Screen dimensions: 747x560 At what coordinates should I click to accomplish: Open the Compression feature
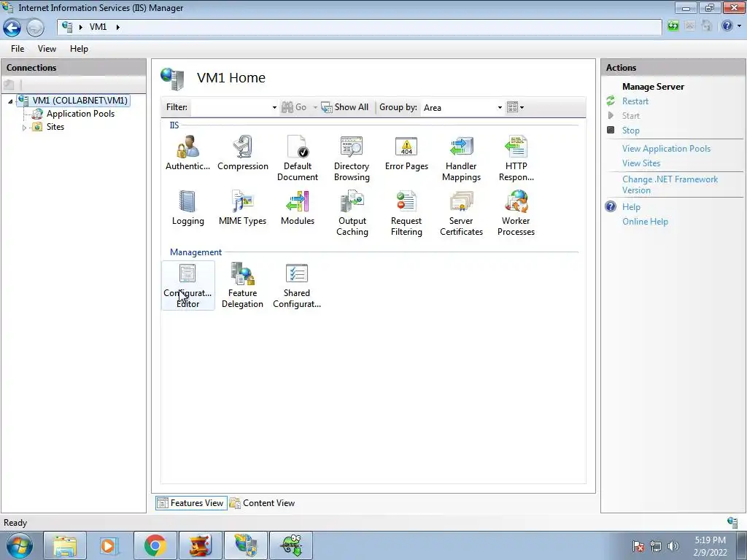pos(243,153)
